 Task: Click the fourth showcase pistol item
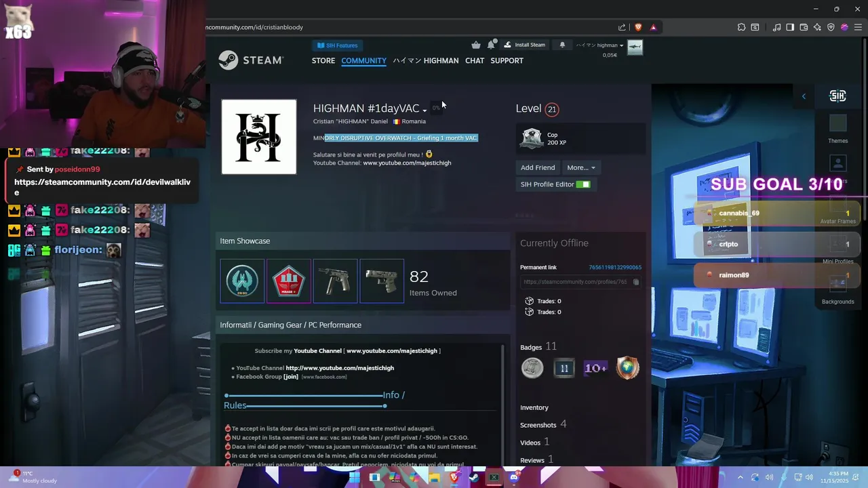click(382, 281)
